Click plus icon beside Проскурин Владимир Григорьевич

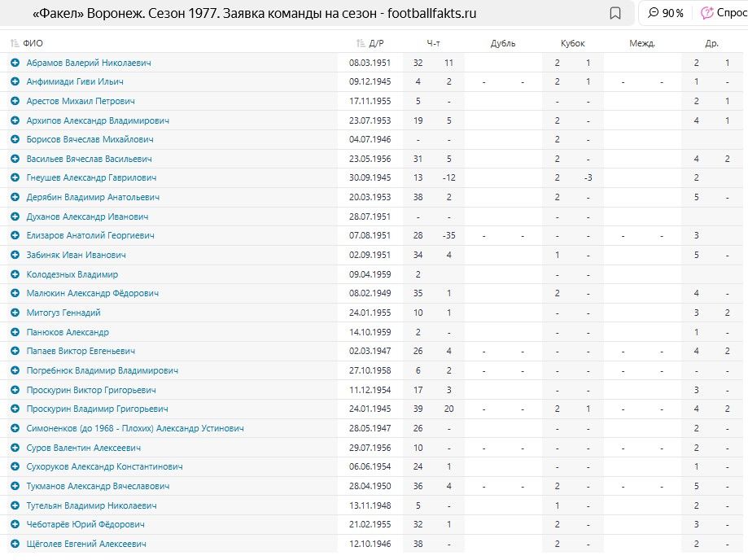coord(15,409)
